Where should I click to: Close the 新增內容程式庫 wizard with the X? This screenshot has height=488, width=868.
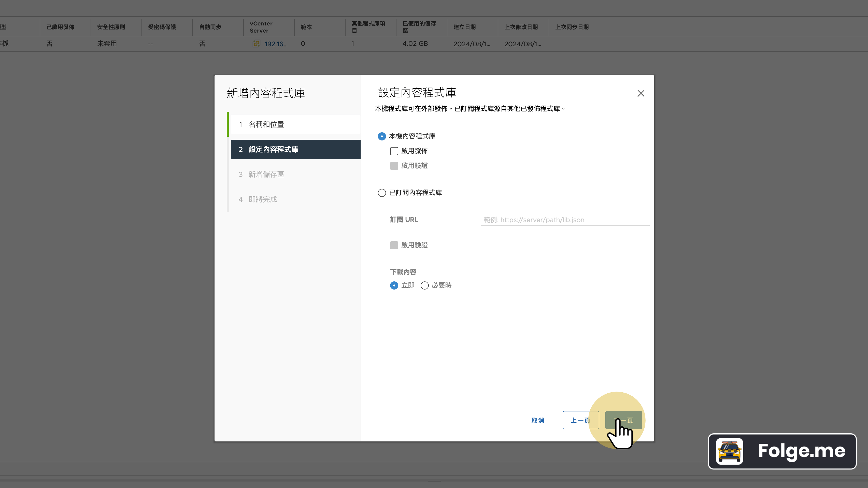click(641, 93)
